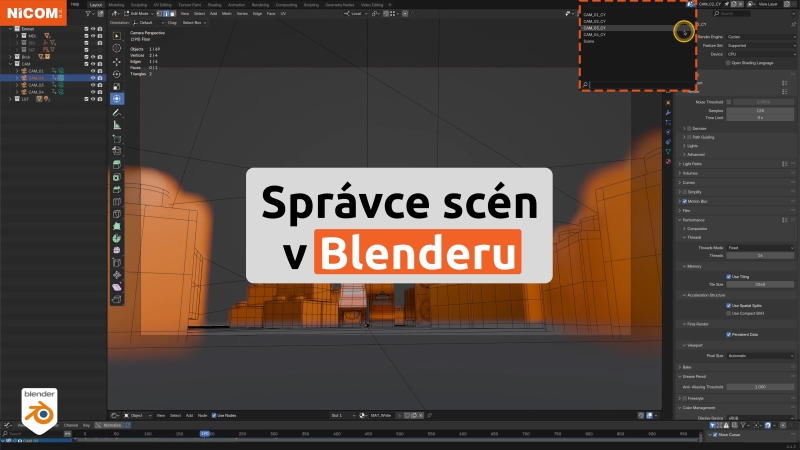Viewport: 800px width, 450px height.
Task: Pick the Rotate tool
Action: tap(117, 74)
